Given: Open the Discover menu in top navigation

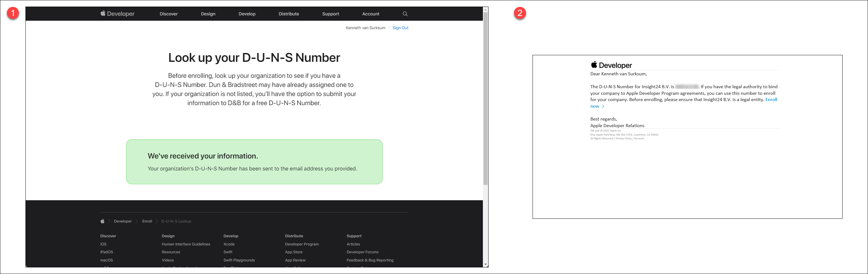Looking at the screenshot, I should point(169,14).
